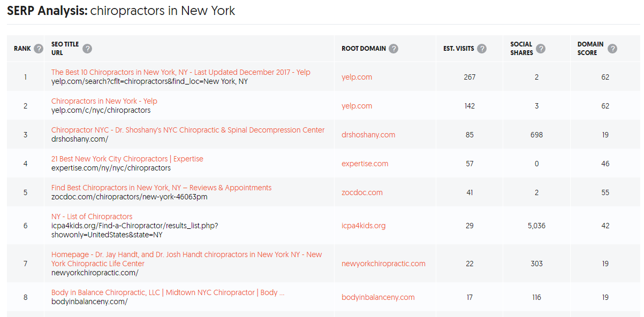Click bodyinbalanceny.com root domain link

378,297
